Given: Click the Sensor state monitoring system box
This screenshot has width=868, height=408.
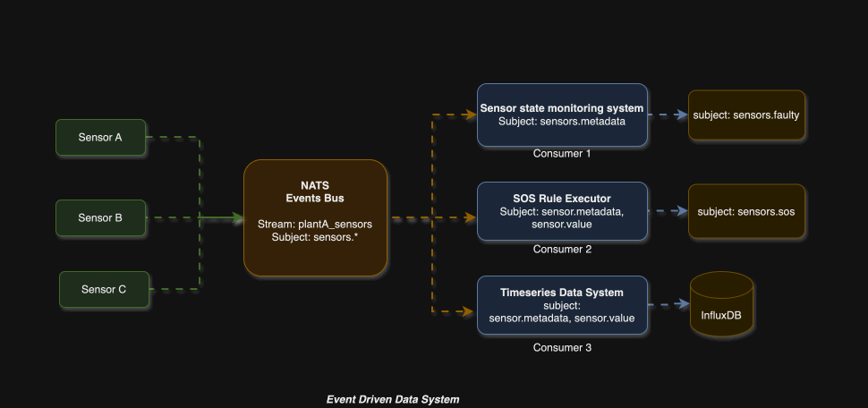Looking at the screenshot, I should point(562,115).
